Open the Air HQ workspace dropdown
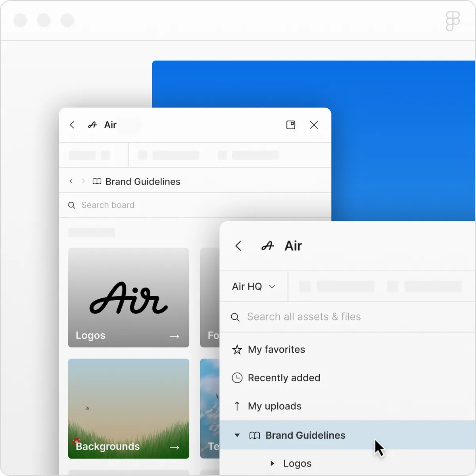 tap(253, 286)
